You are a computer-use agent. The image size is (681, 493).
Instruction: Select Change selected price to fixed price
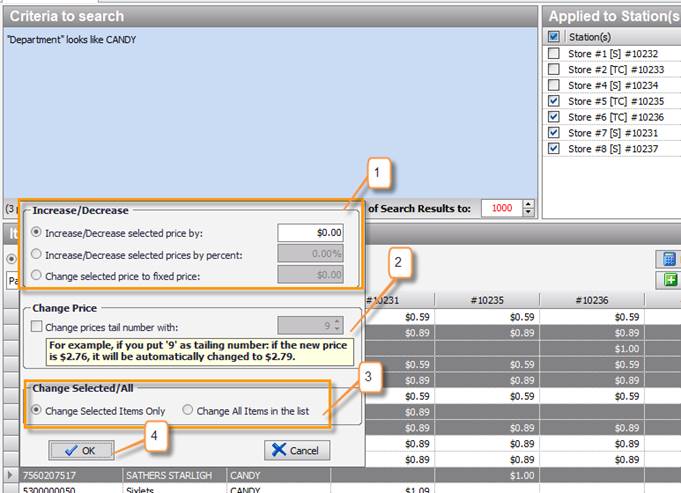(x=38, y=275)
